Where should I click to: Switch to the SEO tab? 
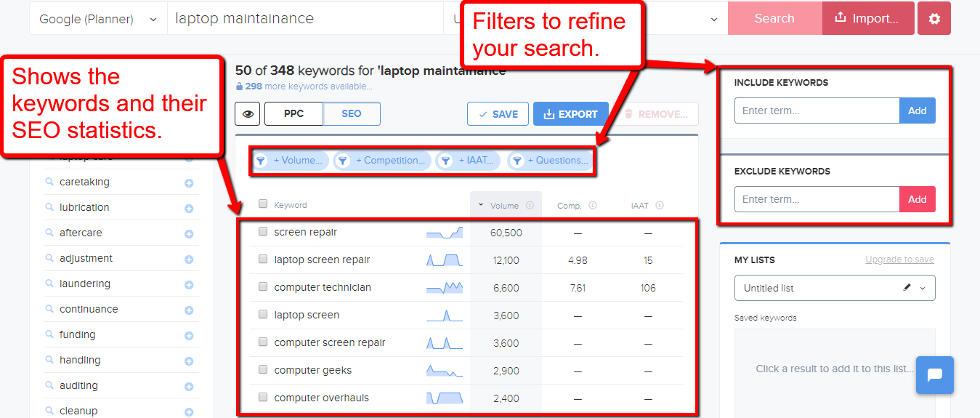point(352,114)
